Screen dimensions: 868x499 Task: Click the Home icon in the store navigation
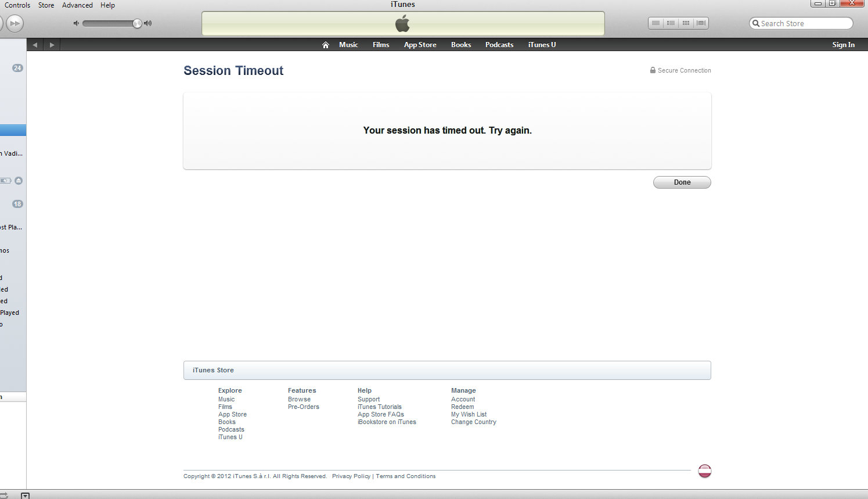click(325, 44)
